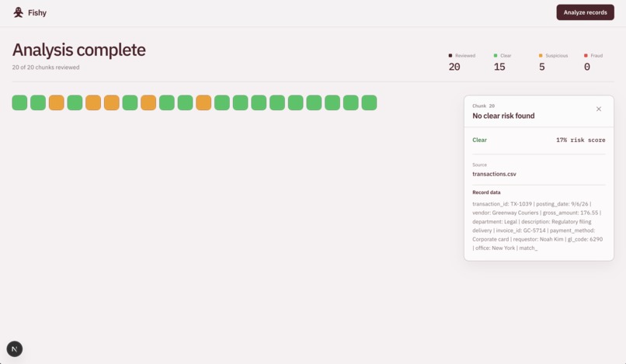Viewport: 626px width, 364px height.
Task: Select the seventeenth chunk square
Action: point(314,102)
